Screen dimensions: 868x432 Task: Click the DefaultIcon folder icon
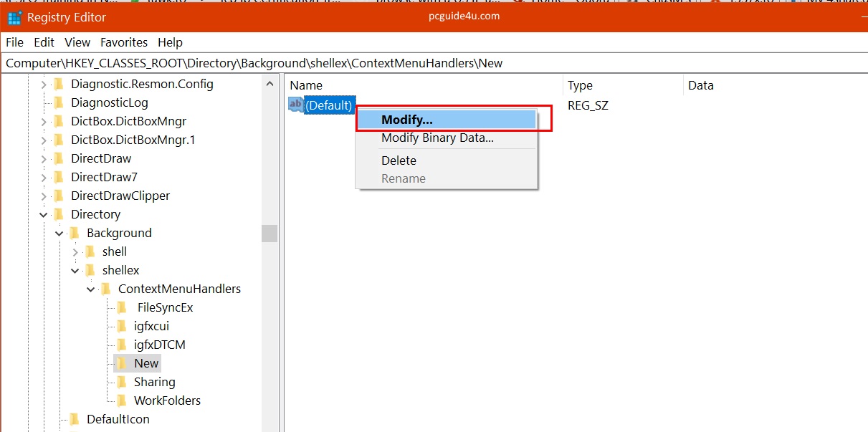pos(75,419)
